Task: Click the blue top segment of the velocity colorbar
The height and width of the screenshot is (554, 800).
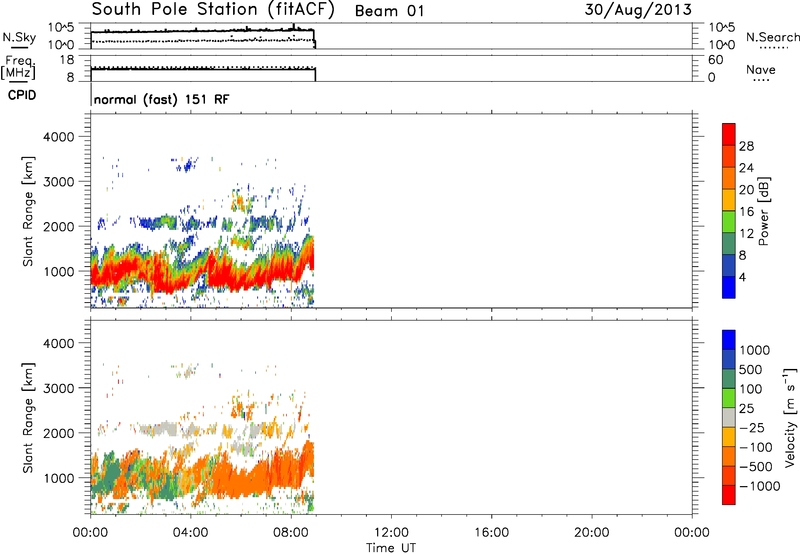Action: [x=729, y=340]
